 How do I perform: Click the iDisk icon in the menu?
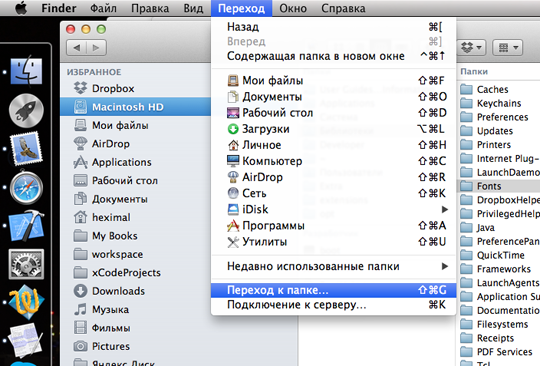pos(233,209)
